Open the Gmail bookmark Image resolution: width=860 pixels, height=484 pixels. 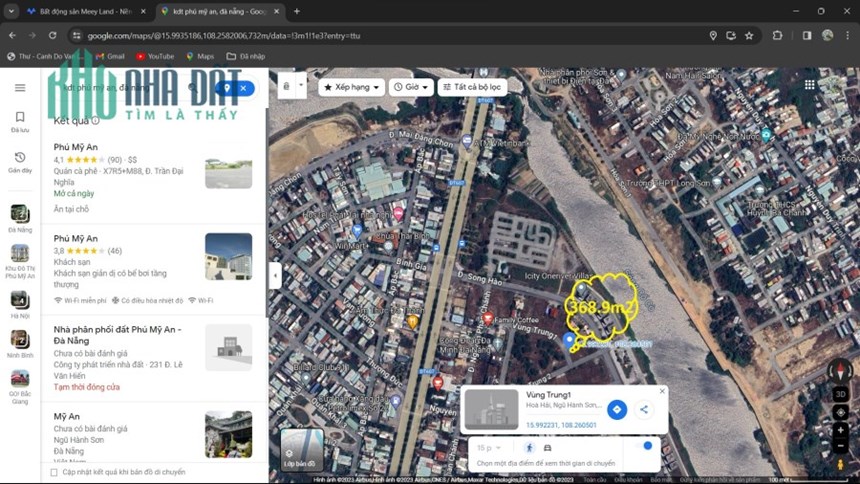(x=110, y=56)
